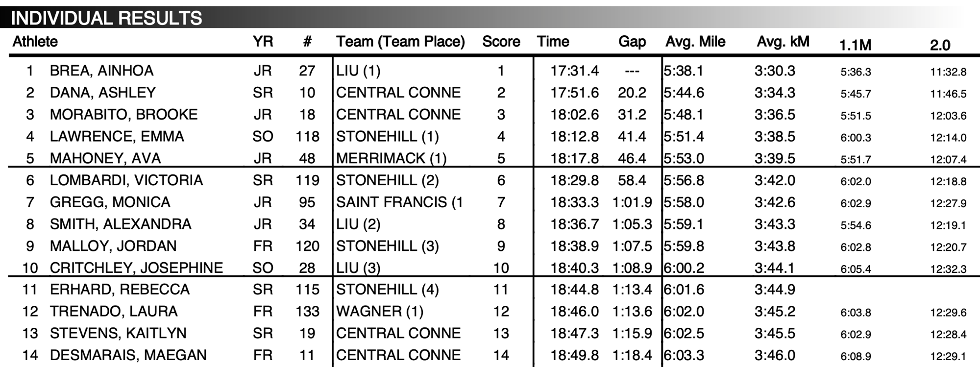Select DANA, ASHLEY in the results
Viewport: 980px width, 367px height.
coord(102,93)
